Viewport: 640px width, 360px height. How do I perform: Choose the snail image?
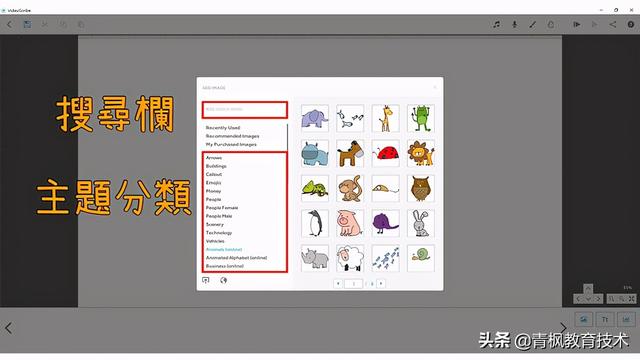pyautogui.click(x=421, y=258)
